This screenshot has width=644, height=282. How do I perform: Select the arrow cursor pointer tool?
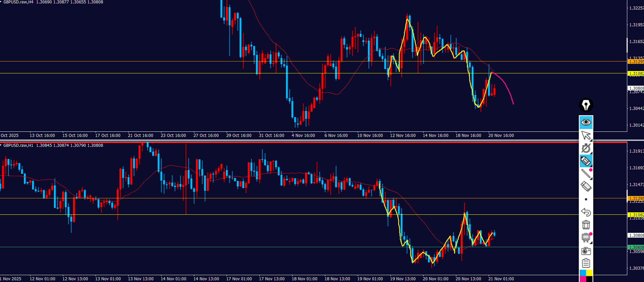point(586,136)
